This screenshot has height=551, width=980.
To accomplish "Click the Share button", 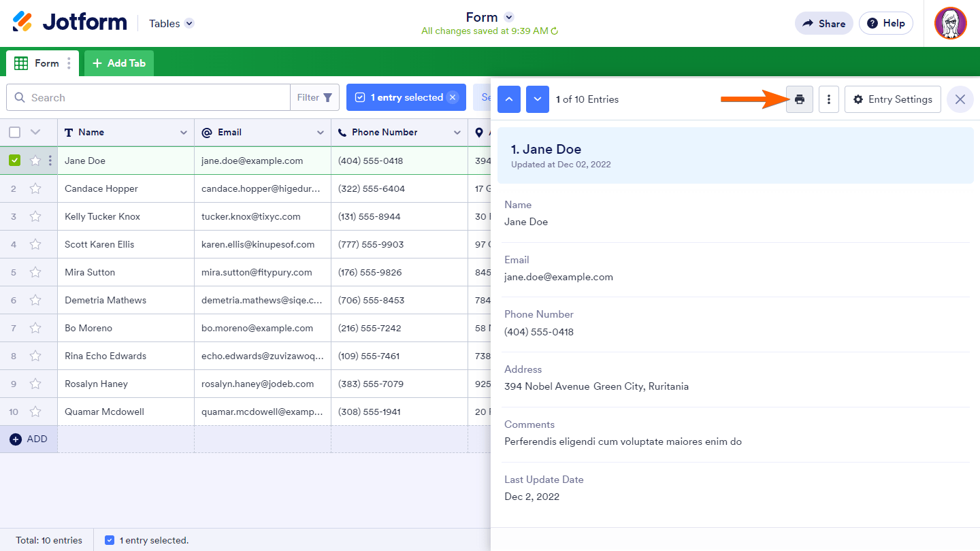I will pyautogui.click(x=823, y=23).
